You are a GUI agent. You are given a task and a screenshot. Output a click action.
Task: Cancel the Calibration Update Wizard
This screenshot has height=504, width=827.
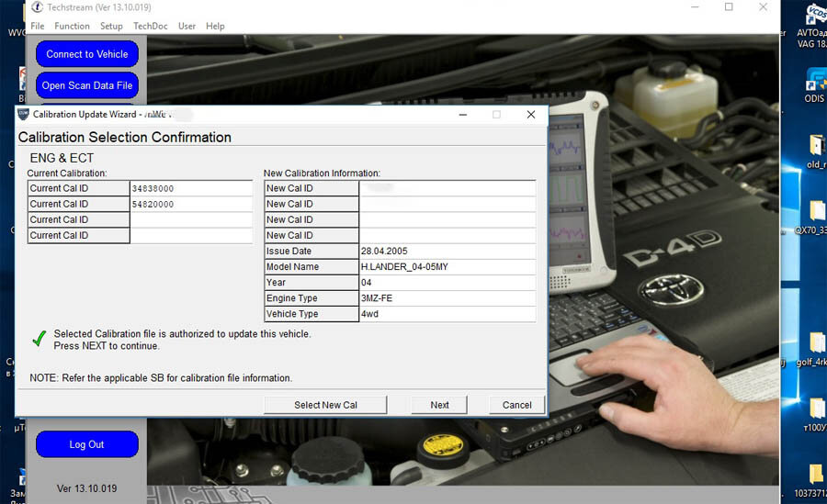point(516,405)
